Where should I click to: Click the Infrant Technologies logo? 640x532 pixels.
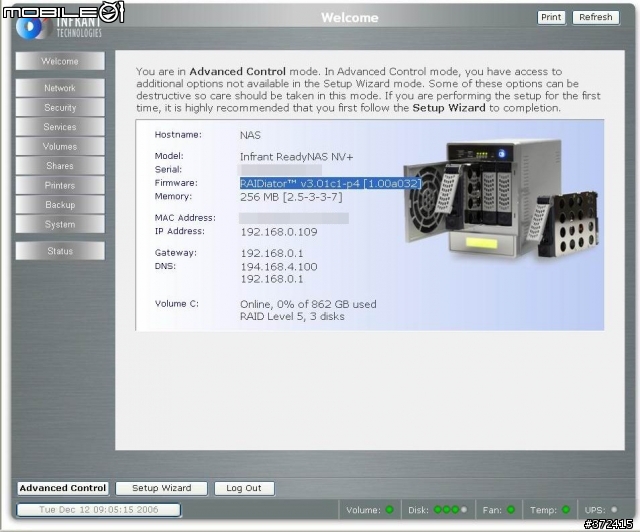click(x=59, y=25)
